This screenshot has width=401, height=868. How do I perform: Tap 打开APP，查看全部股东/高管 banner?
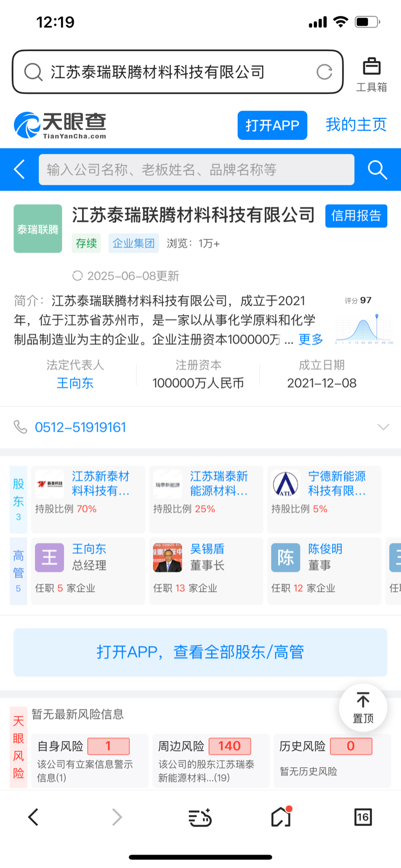coord(200,652)
